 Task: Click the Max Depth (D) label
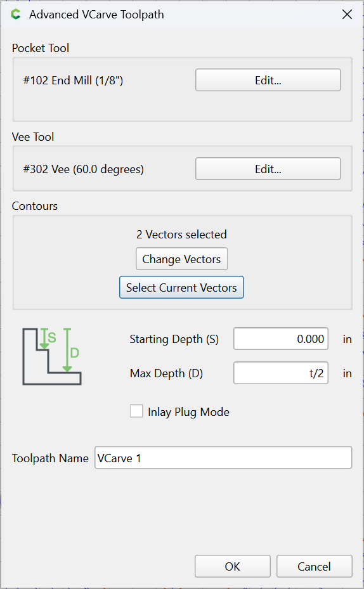click(166, 373)
